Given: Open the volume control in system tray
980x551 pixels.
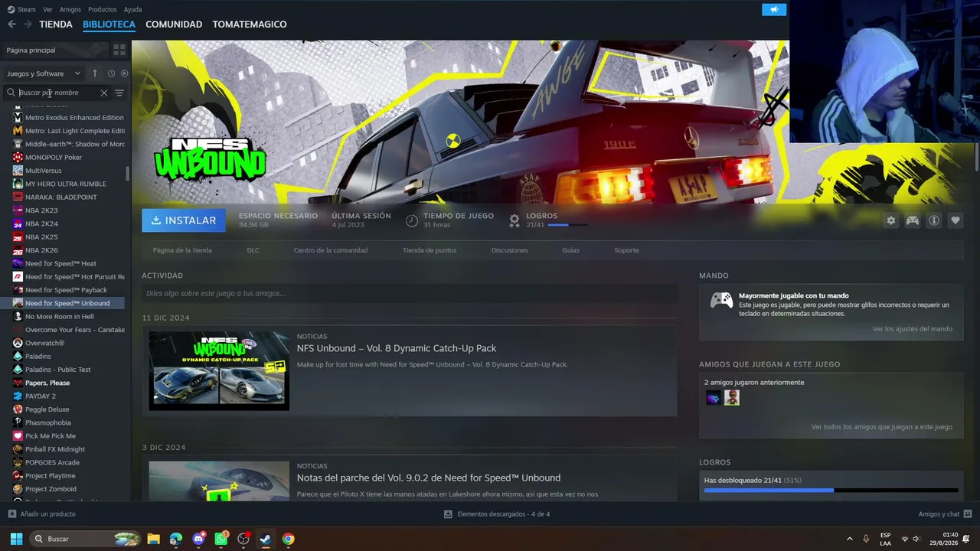Looking at the screenshot, I should click(x=917, y=539).
